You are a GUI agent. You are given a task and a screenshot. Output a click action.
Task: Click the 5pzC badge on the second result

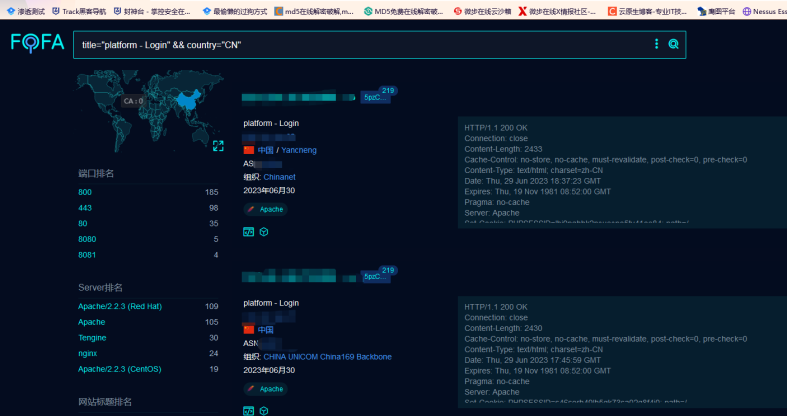[x=375, y=276]
